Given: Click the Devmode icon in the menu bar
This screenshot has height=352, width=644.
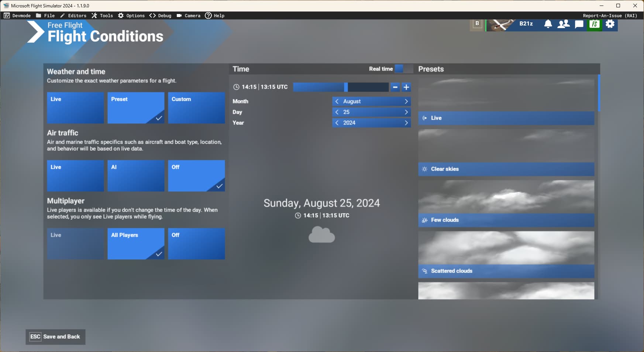Looking at the screenshot, I should [7, 16].
